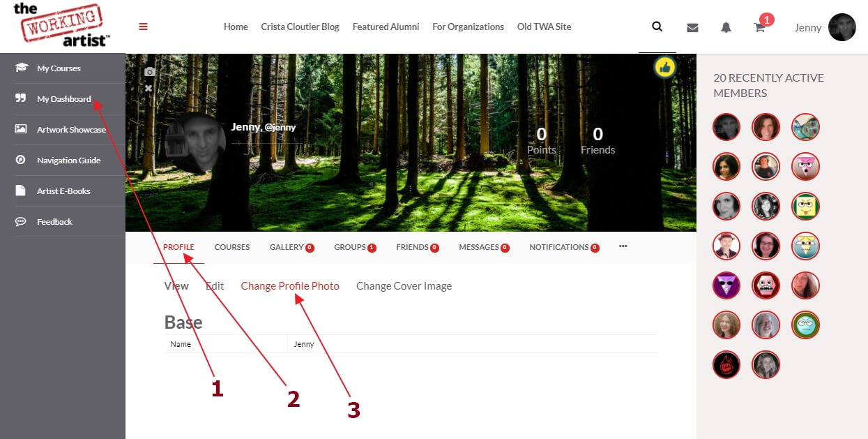Viewport: 868px width, 439px height.
Task: Open Artwork Showcase in sidebar
Action: click(71, 130)
